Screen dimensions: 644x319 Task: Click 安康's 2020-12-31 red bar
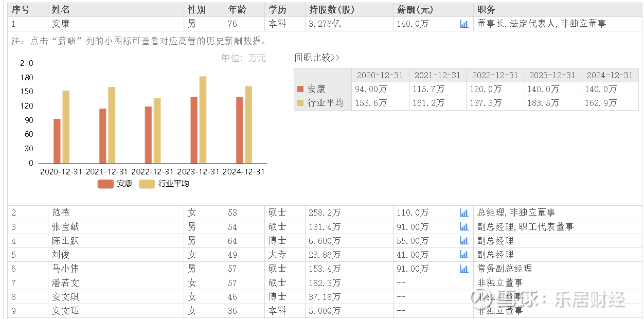coord(57,141)
